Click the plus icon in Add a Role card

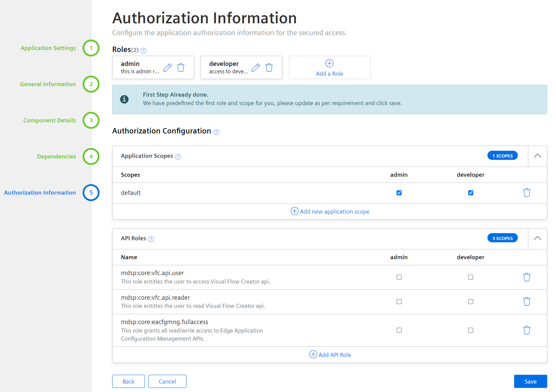[x=329, y=63]
